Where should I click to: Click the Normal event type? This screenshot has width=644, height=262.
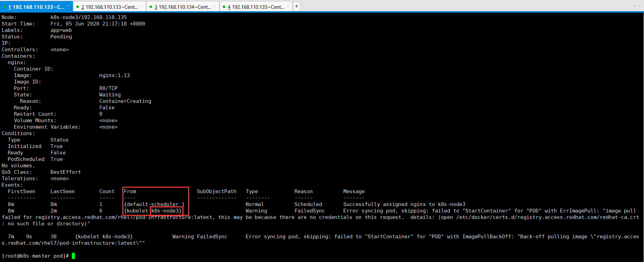click(x=255, y=204)
